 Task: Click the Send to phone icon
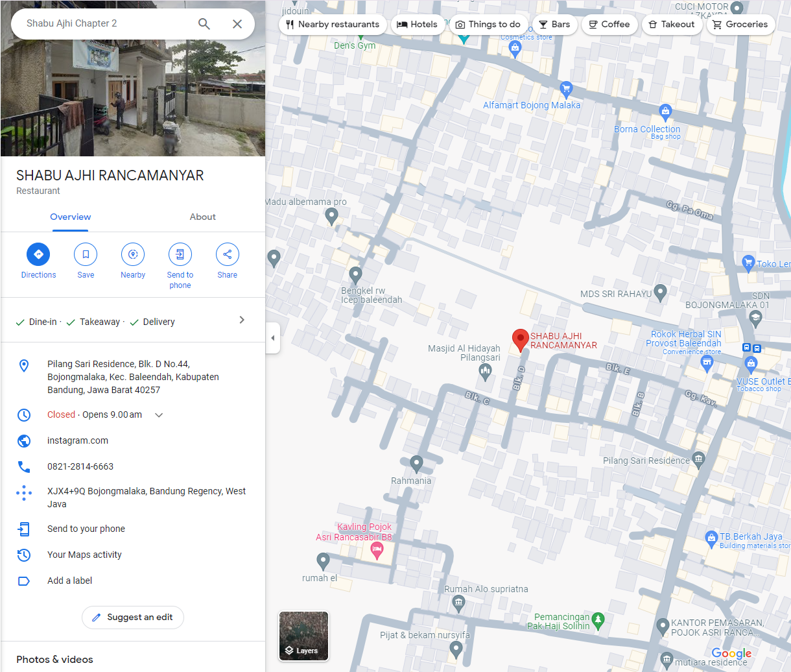coord(180,254)
